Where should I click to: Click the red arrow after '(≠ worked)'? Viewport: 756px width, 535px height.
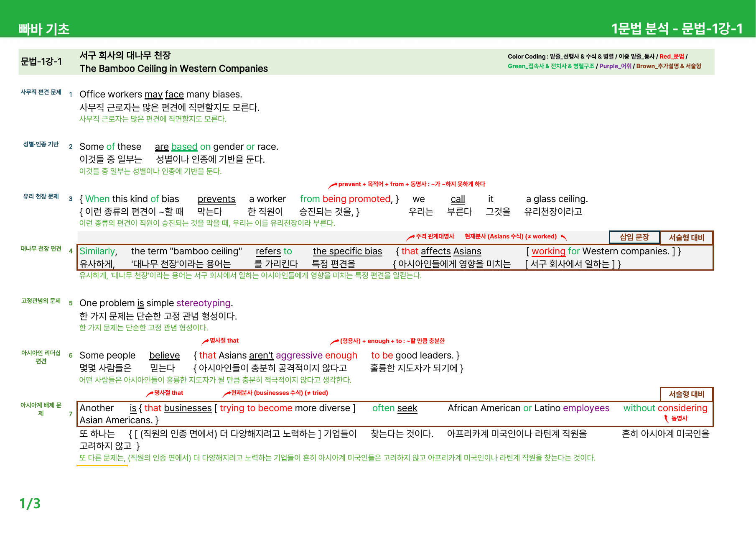pos(563,238)
